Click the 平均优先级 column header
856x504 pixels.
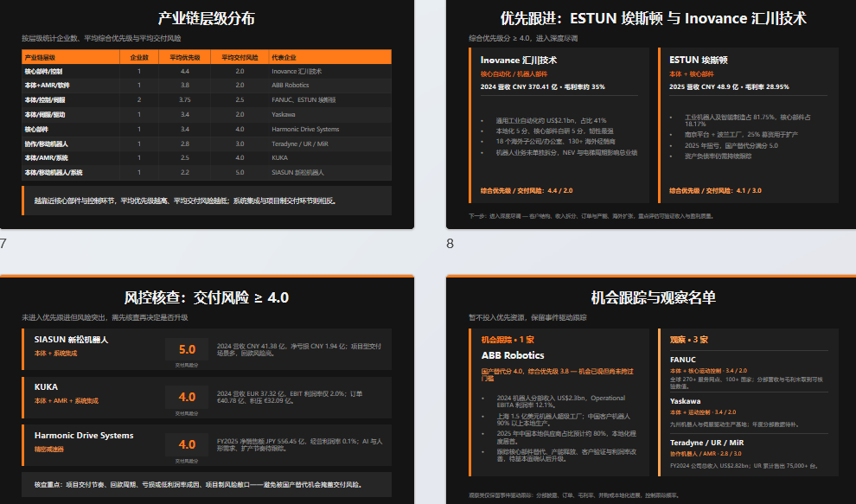click(x=184, y=57)
